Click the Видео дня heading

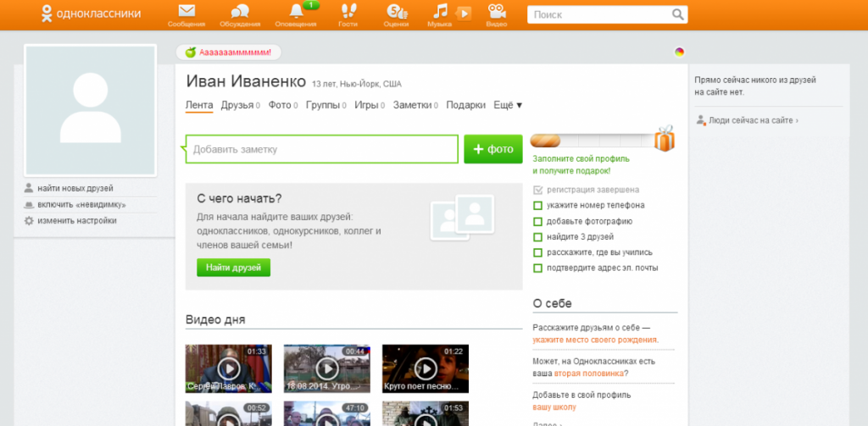point(215,320)
